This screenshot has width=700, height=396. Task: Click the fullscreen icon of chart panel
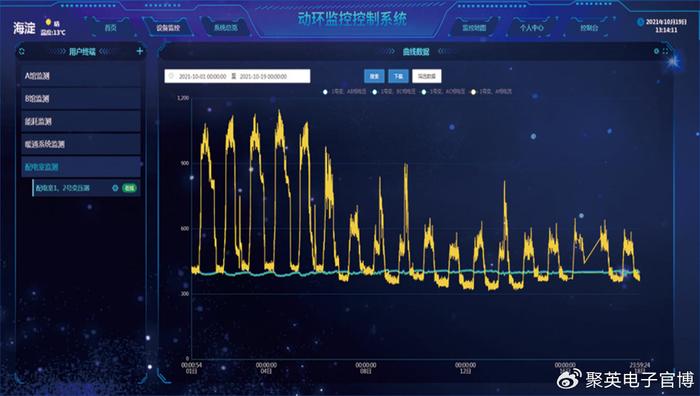(x=665, y=51)
